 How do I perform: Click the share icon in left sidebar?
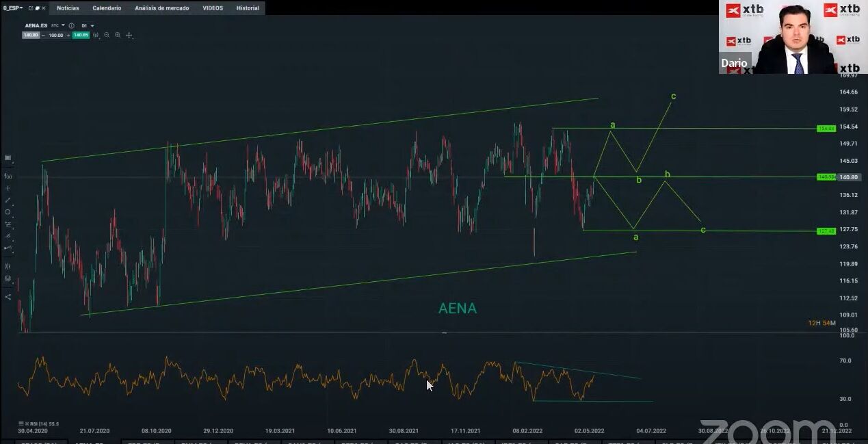[8, 297]
